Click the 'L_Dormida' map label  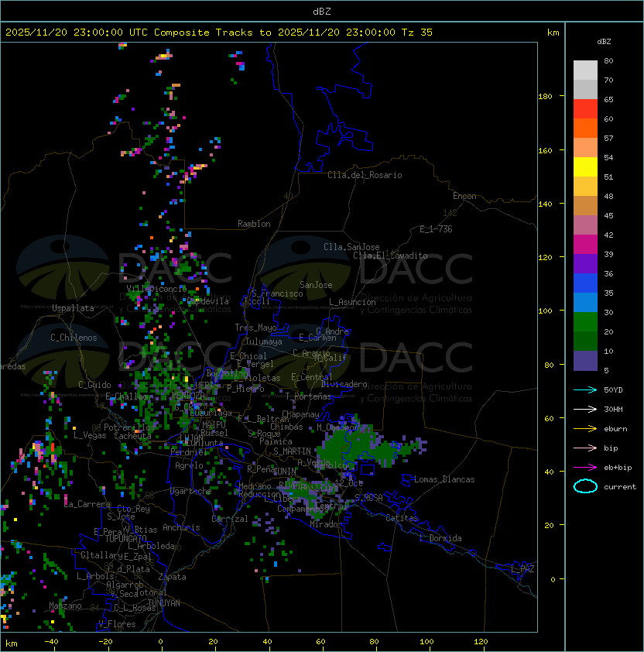[440, 538]
